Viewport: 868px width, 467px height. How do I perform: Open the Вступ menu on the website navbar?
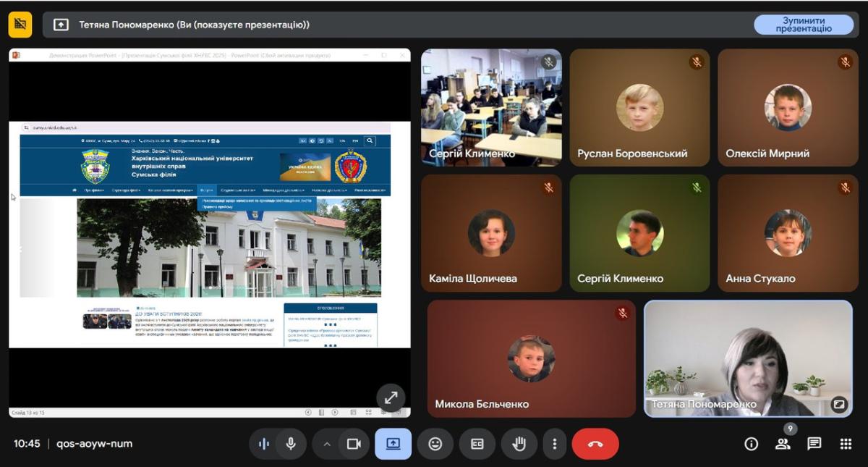tap(207, 190)
